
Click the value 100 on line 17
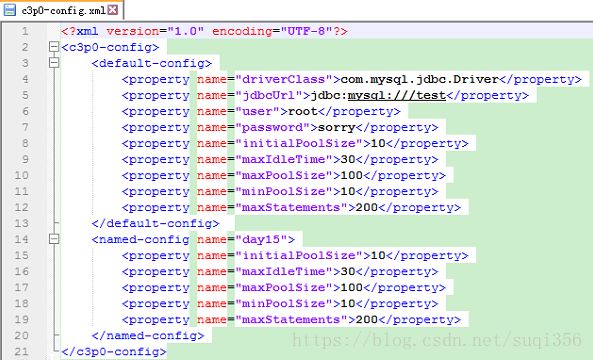coord(352,287)
